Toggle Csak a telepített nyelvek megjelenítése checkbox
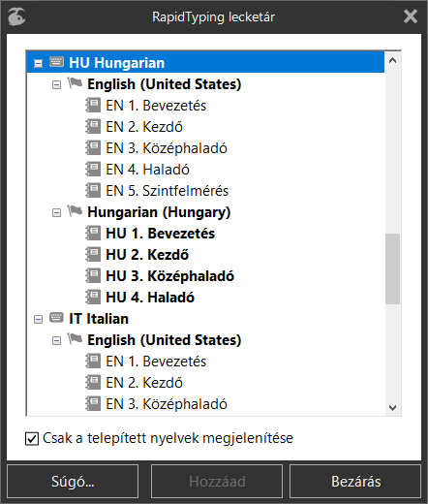The width and height of the screenshot is (428, 504). [x=32, y=439]
